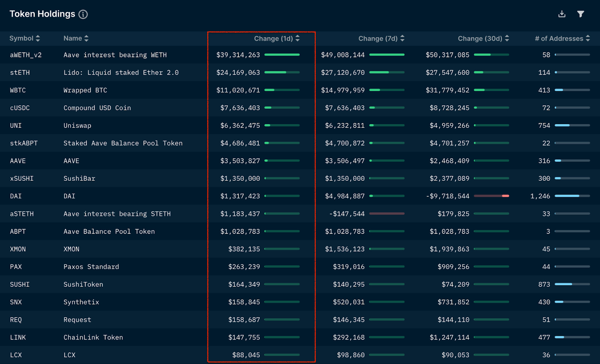Click Aave interest bearing STETH name
Screen dimensions: 600x364
point(117,214)
